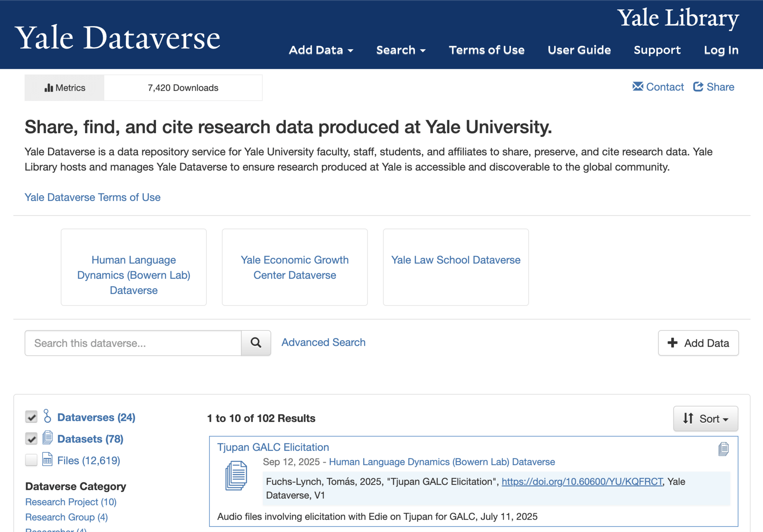
Task: Uncheck the Datasets (78) checkbox
Action: (x=32, y=439)
